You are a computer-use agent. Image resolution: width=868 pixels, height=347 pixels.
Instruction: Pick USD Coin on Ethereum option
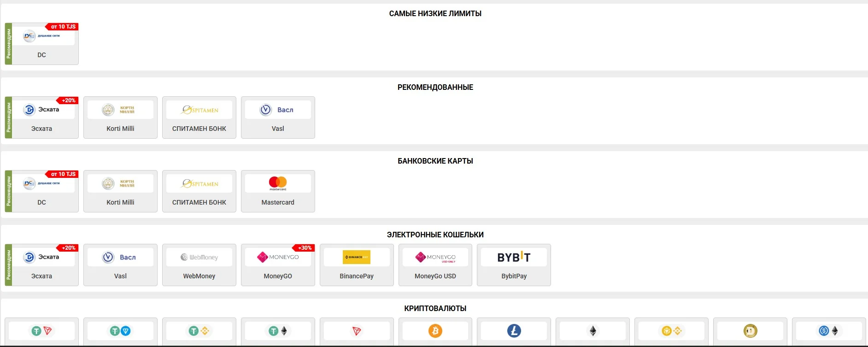click(x=829, y=331)
